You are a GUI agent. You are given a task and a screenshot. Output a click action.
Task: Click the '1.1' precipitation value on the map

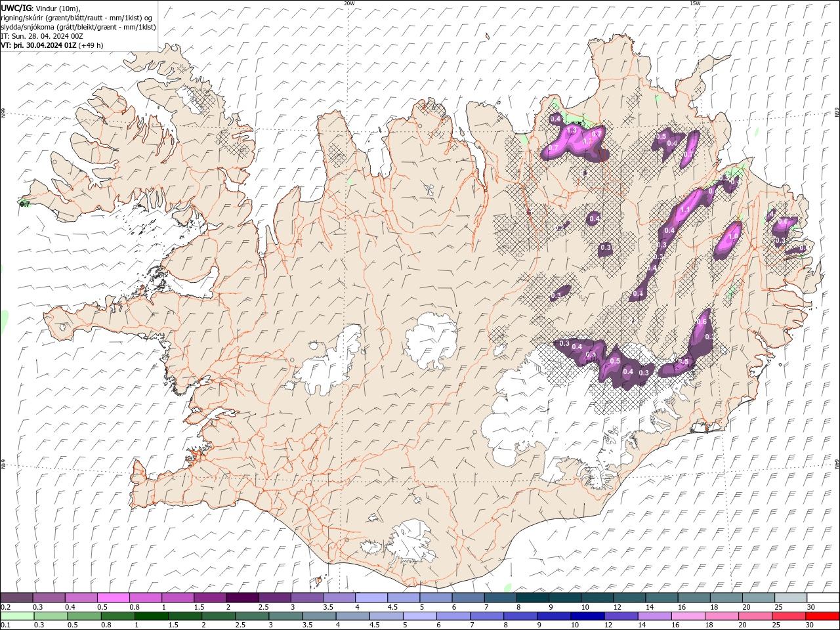(685, 210)
